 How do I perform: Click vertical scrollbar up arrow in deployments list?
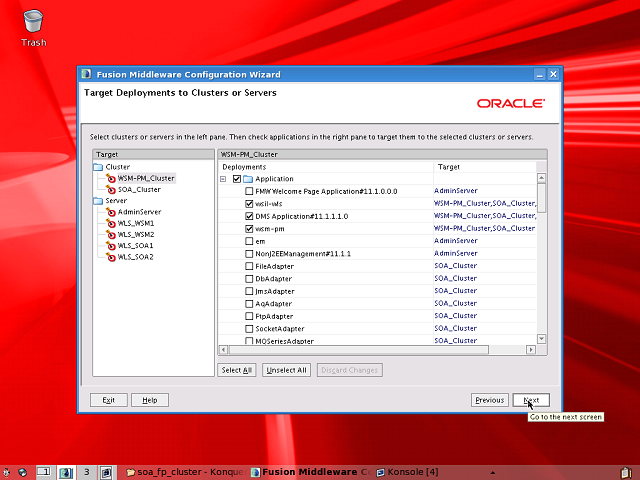(x=542, y=178)
